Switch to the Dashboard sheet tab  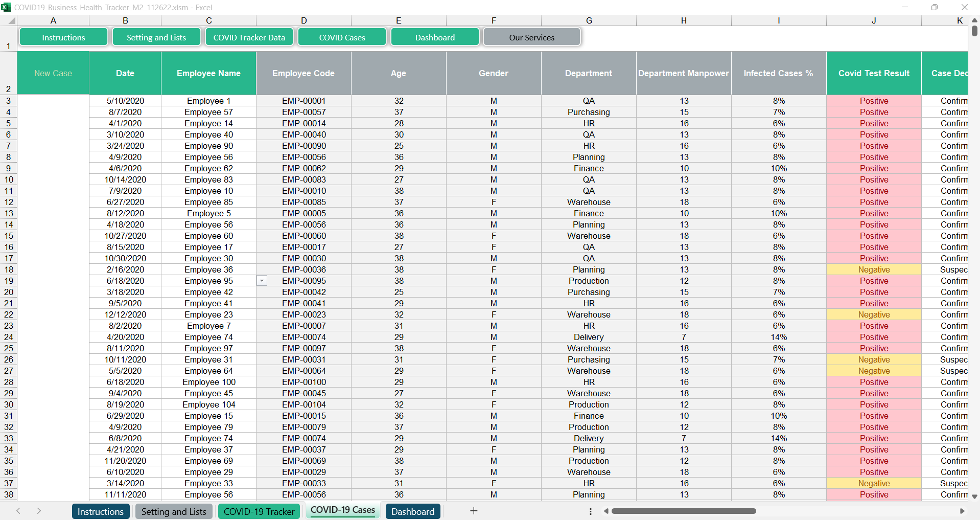[412, 511]
